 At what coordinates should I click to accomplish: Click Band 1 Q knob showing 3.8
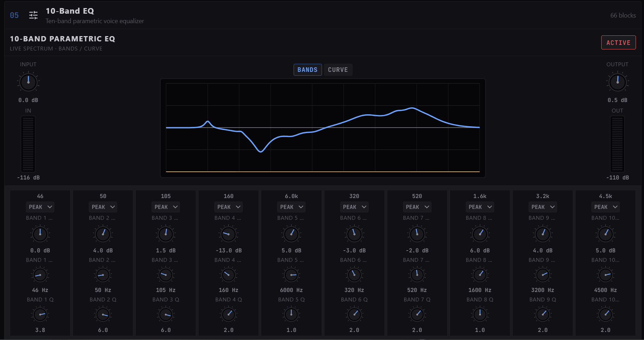pyautogui.click(x=40, y=315)
